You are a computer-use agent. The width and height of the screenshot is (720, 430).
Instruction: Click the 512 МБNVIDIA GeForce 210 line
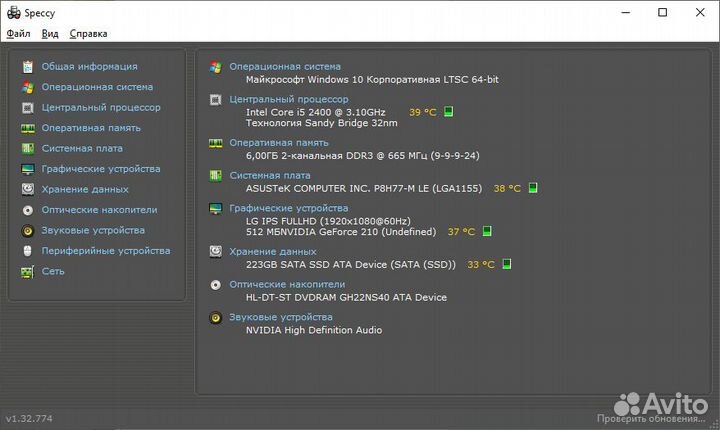341,232
